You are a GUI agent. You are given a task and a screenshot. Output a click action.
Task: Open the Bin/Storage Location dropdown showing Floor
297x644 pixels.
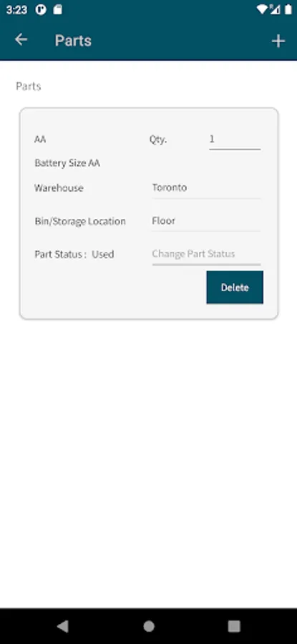click(x=206, y=221)
